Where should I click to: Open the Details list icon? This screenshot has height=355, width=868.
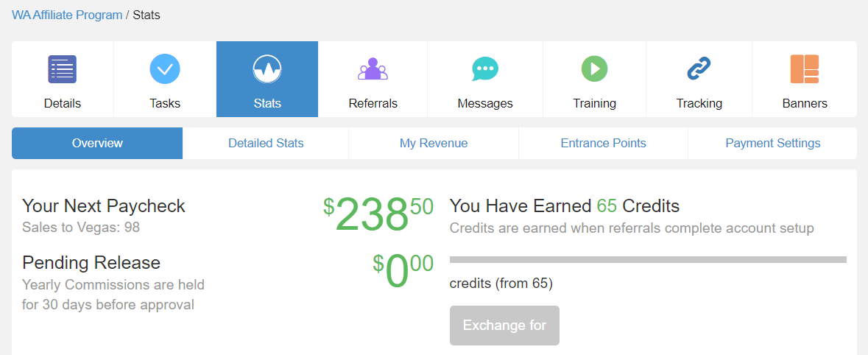(x=62, y=69)
